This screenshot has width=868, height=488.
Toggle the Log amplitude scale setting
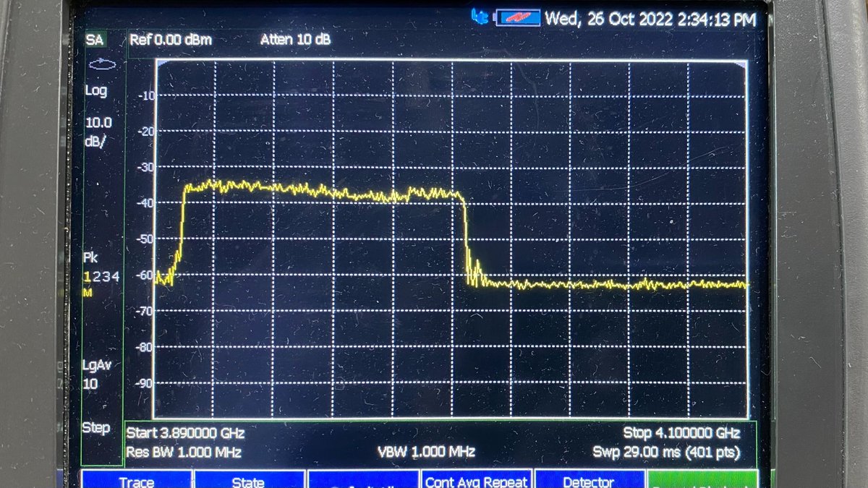[x=95, y=90]
